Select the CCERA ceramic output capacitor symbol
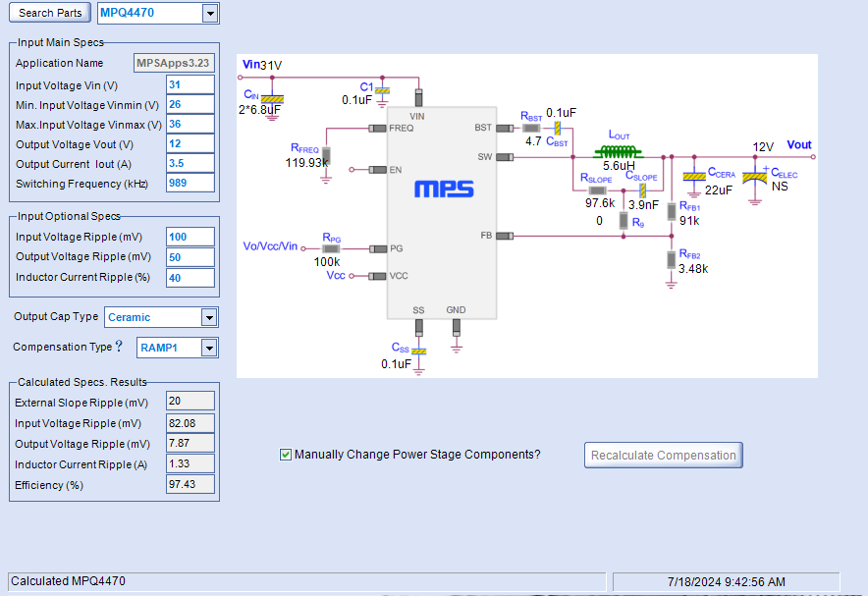The height and width of the screenshot is (596, 868). tap(694, 177)
